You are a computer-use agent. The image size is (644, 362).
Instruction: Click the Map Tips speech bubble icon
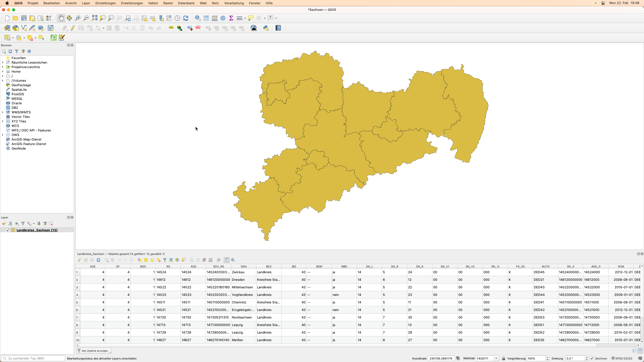pyautogui.click(x=251, y=18)
